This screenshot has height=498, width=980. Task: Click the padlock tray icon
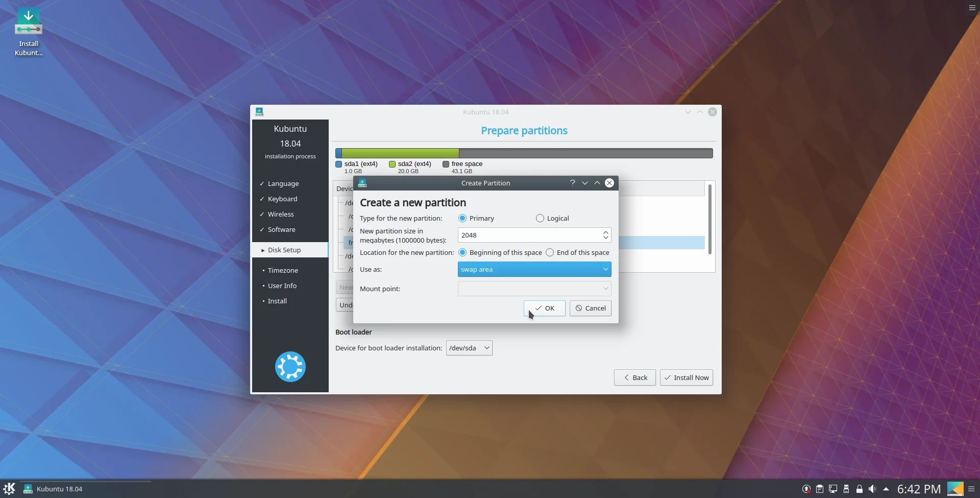point(860,489)
